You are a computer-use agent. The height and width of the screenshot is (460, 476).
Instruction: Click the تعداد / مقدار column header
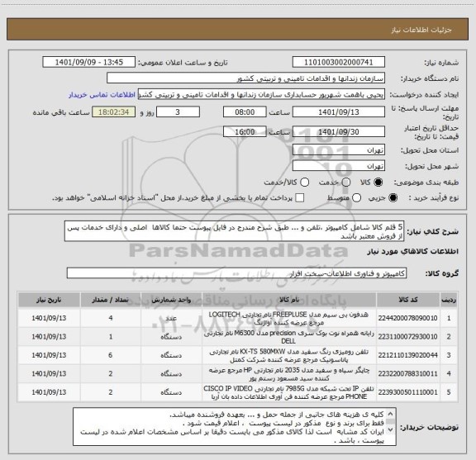coord(111,300)
